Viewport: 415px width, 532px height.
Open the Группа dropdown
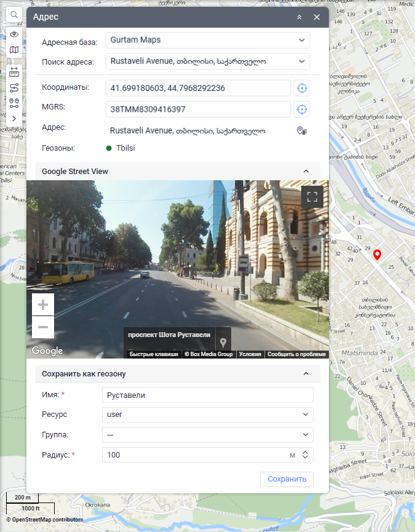207,435
